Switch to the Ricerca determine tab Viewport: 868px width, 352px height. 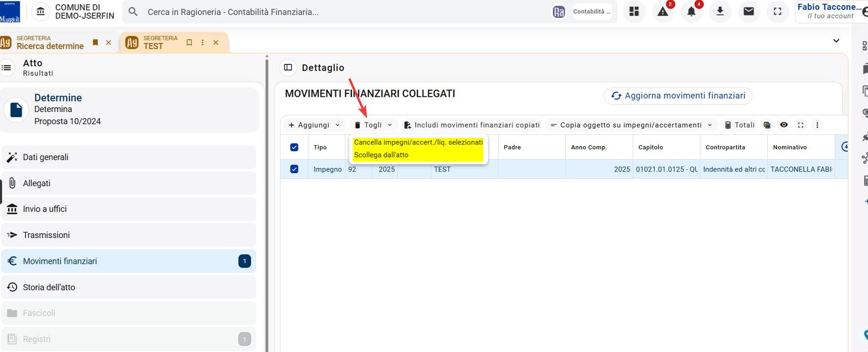point(50,43)
